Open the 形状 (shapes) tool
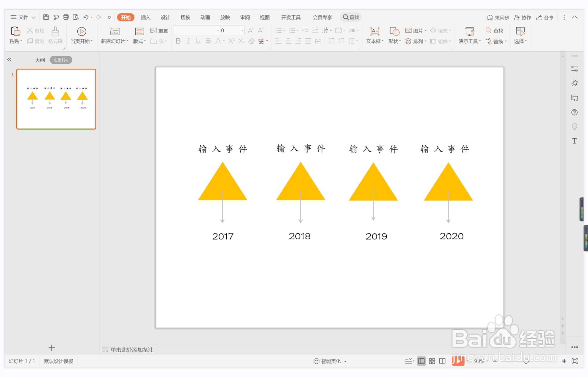Viewport: 588px width, 377px height. [x=394, y=35]
